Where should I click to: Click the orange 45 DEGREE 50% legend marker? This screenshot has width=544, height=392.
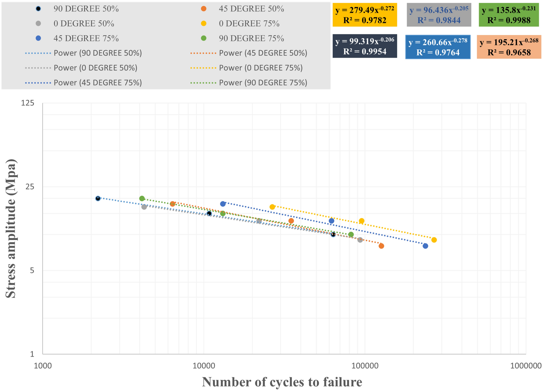click(203, 9)
